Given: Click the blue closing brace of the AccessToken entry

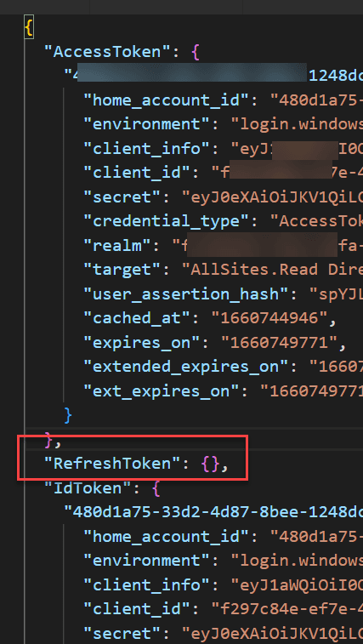Looking at the screenshot, I should [x=68, y=415].
